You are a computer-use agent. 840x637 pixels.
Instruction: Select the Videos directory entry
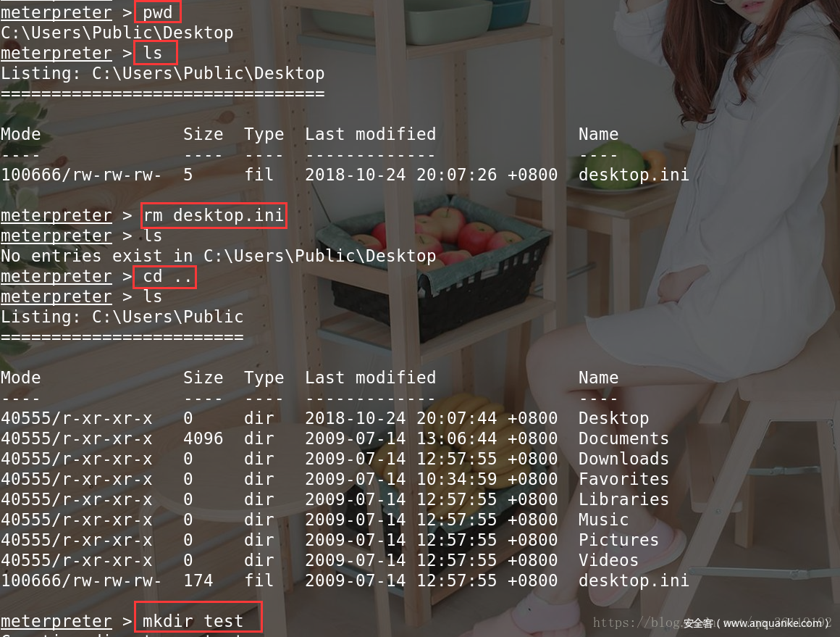click(x=608, y=561)
